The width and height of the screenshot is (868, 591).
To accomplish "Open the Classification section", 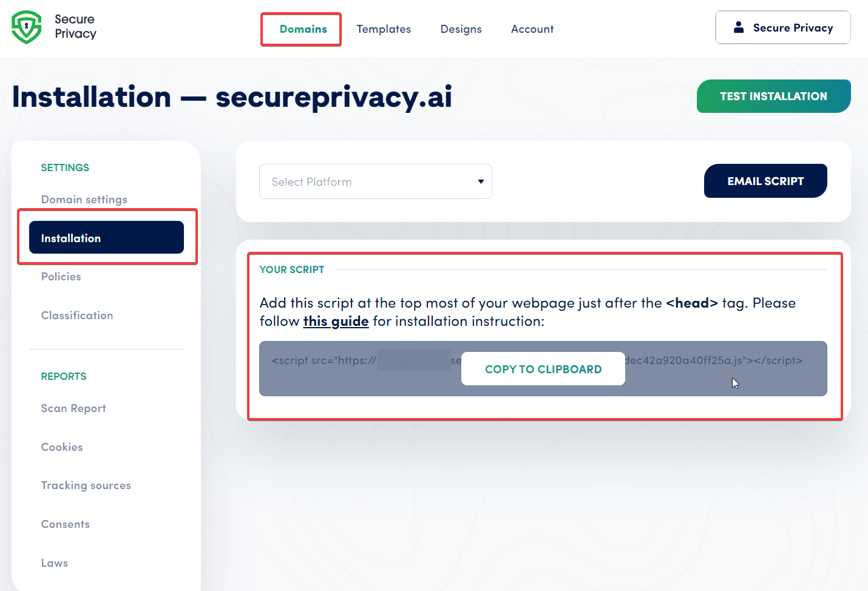I will click(x=76, y=315).
